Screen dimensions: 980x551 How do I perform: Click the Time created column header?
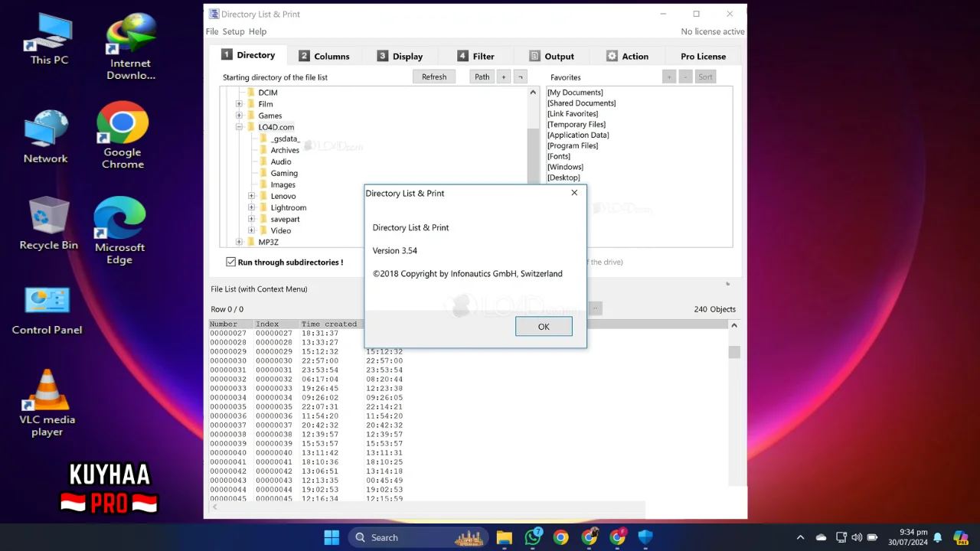coord(329,324)
